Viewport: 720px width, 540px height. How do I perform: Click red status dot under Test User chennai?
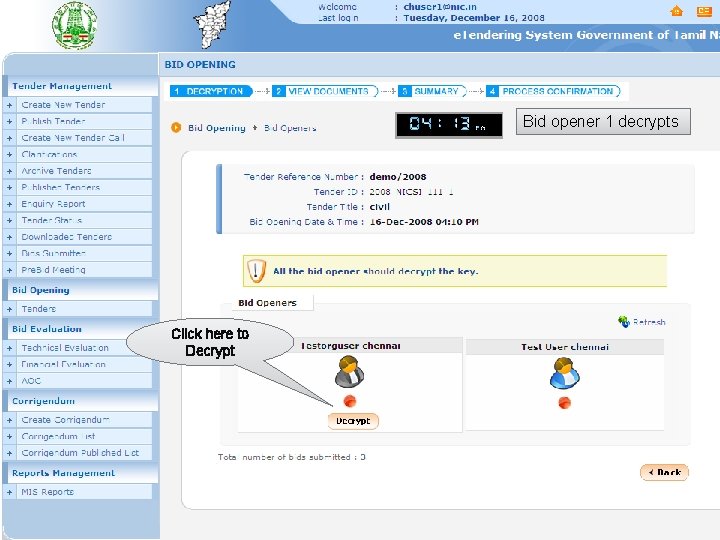tap(564, 403)
